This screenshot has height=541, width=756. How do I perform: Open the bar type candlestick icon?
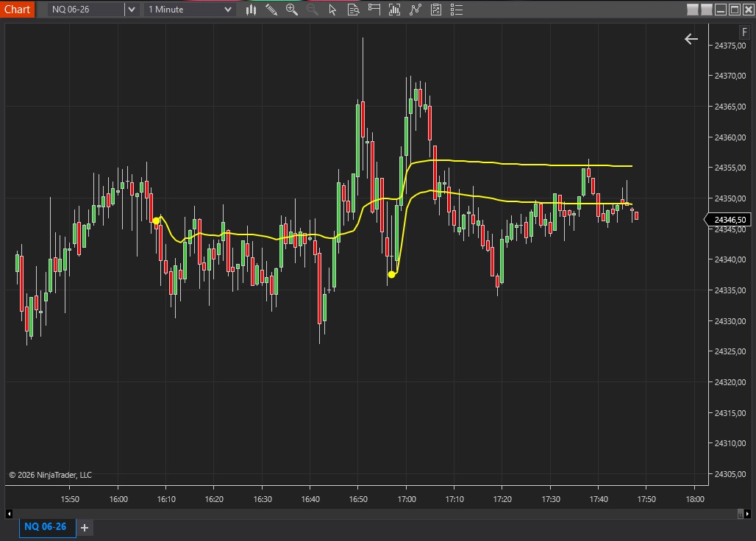(x=252, y=10)
